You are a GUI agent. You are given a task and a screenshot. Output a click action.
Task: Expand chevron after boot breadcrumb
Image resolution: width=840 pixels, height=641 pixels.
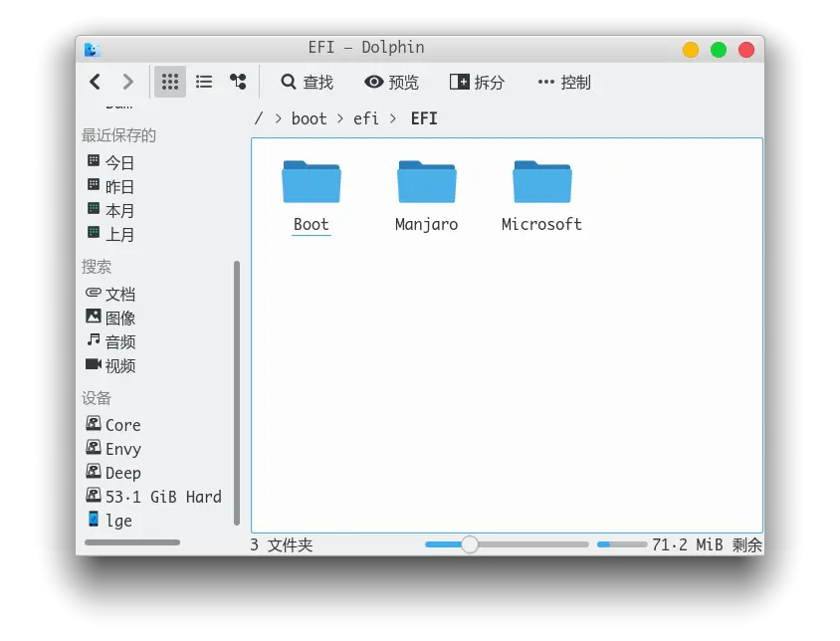[x=340, y=119]
